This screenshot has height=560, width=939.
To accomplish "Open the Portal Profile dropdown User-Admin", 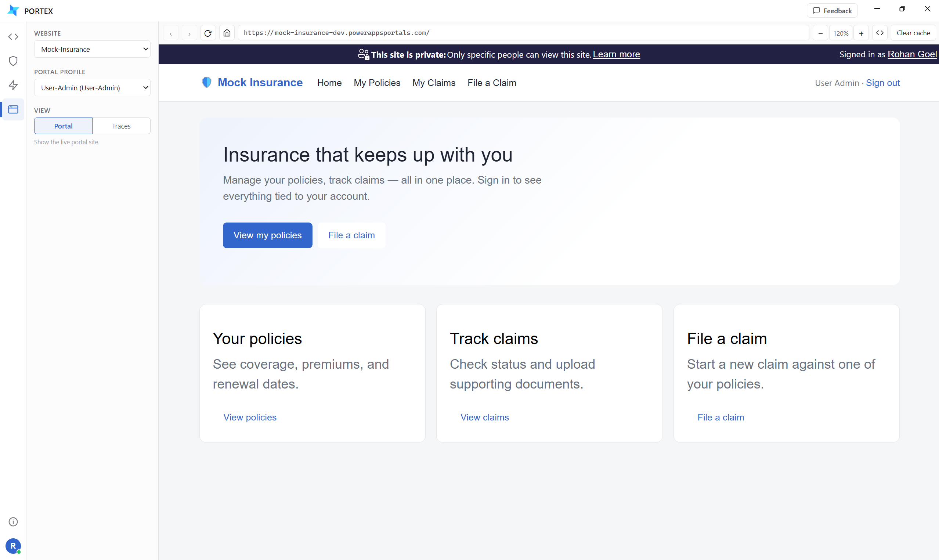I will 92,87.
